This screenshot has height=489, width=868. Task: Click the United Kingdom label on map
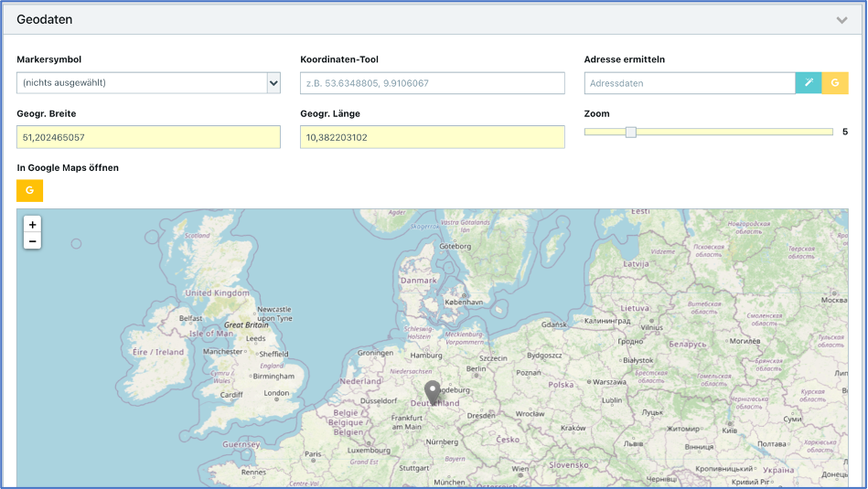(x=217, y=292)
